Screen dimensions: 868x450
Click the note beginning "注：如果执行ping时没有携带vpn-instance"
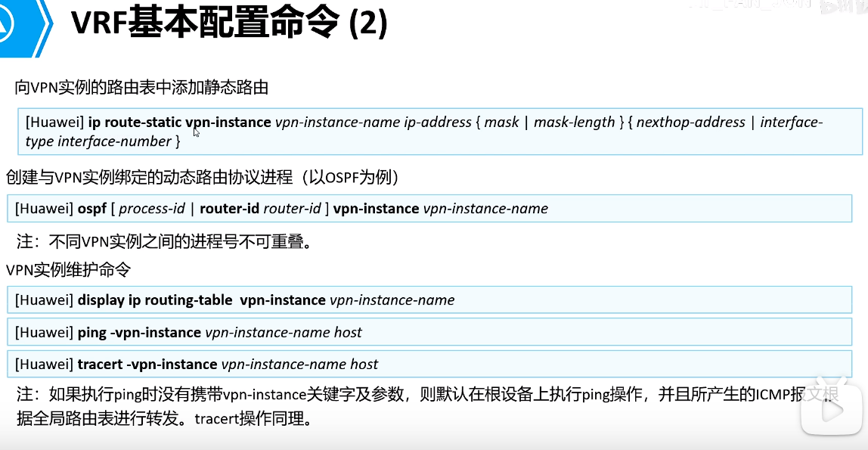(427, 407)
